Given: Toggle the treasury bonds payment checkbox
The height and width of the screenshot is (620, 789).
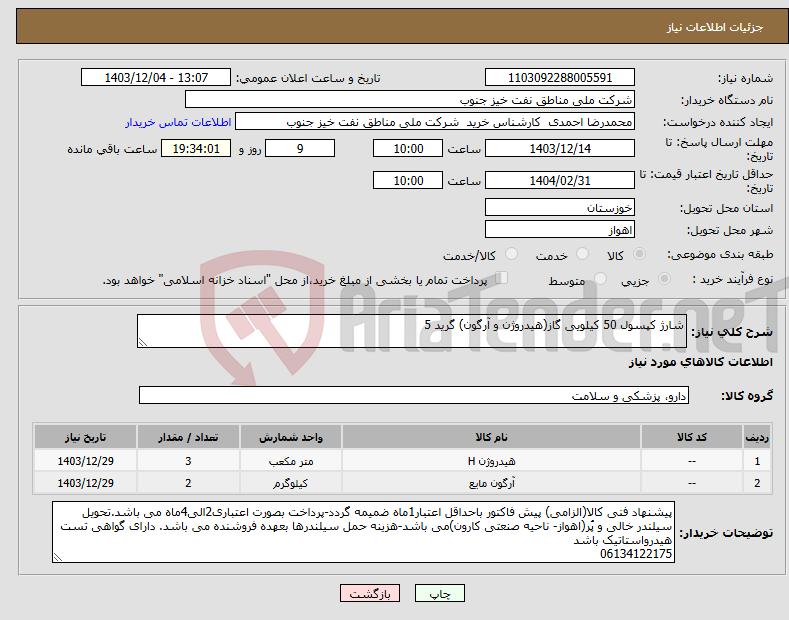Looking at the screenshot, I should pyautogui.click(x=502, y=278).
